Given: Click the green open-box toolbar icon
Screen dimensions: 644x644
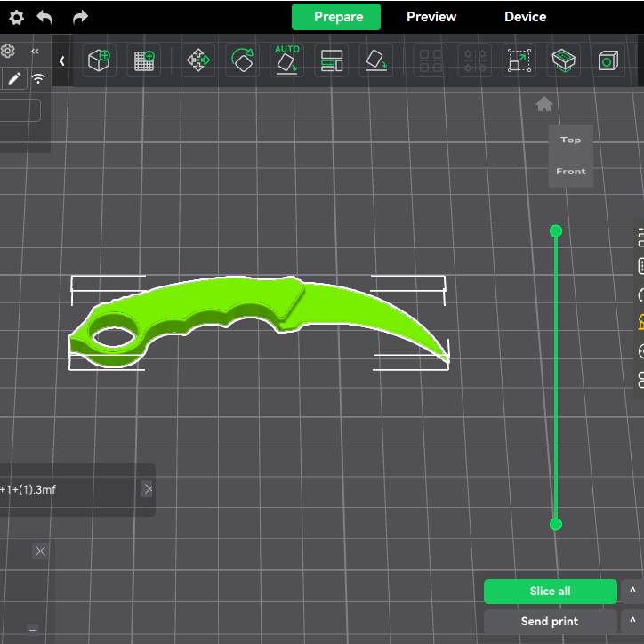Looking at the screenshot, I should tap(564, 60).
